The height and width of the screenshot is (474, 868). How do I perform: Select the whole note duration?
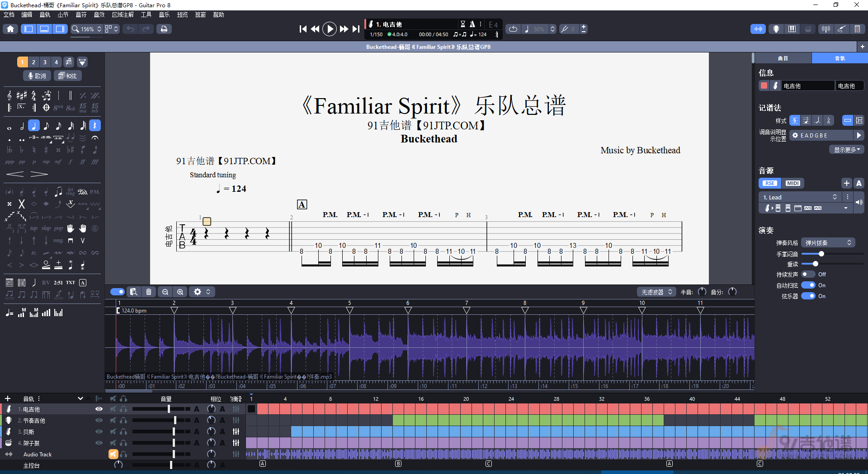pos(9,128)
